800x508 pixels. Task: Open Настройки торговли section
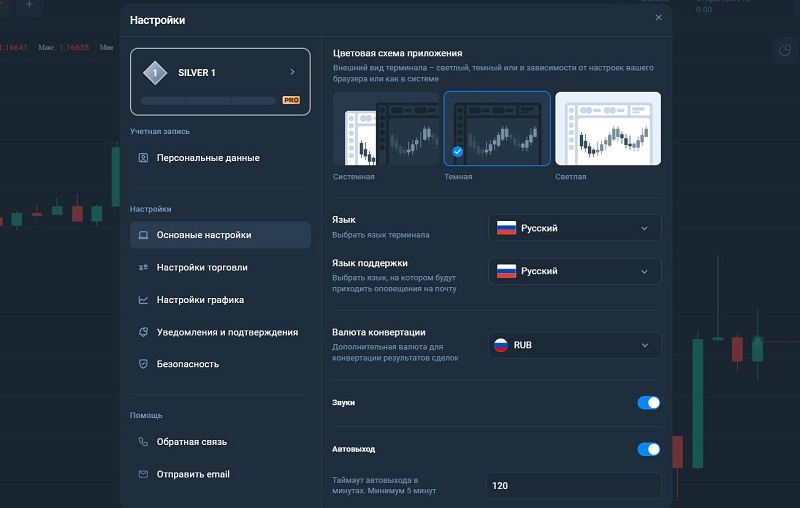pos(220,267)
